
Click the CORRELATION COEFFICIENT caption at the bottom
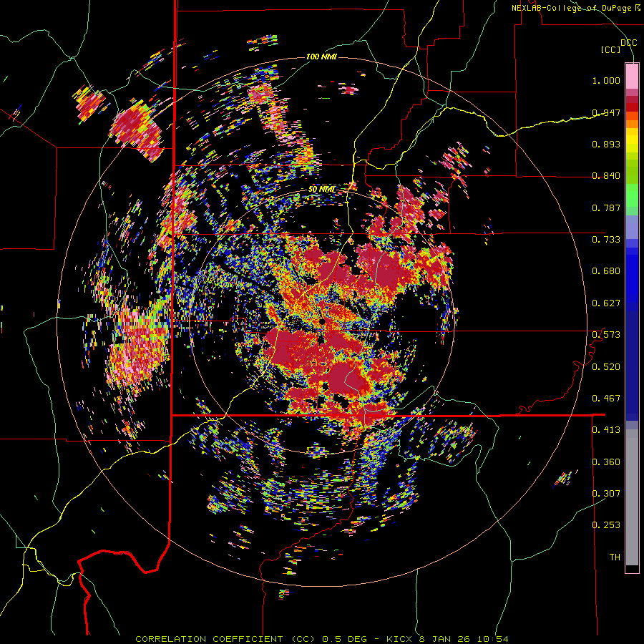[322, 639]
